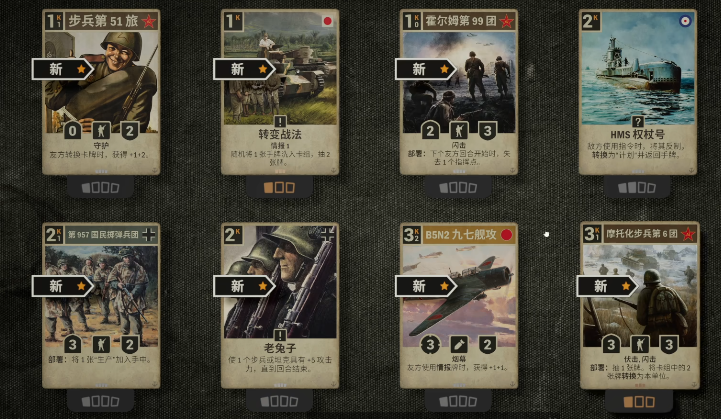Click the bomber type icon on B5N2 九七舰攻
721x419 pixels.
coord(459,344)
